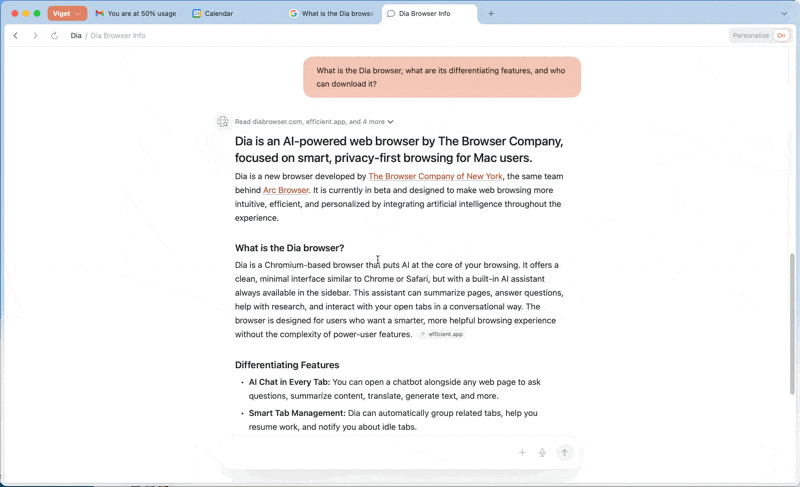Switch to 'You are at 50% usage' tab
Image resolution: width=800 pixels, height=487 pixels.
[137, 14]
